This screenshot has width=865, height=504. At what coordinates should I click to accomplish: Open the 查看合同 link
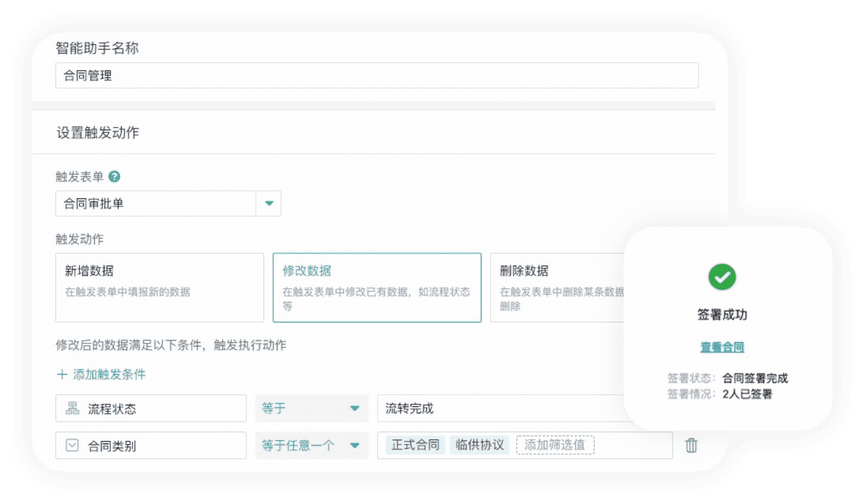pos(722,347)
